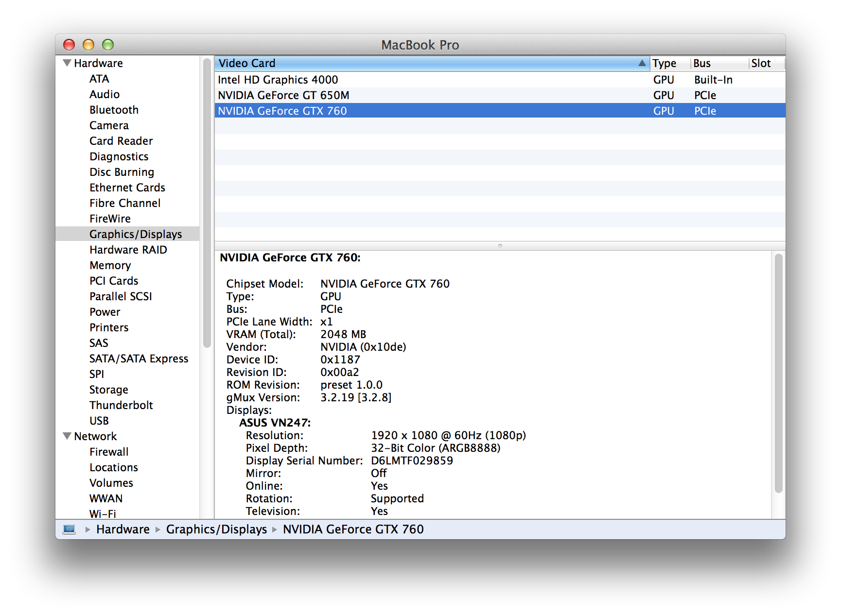Click NVIDIA GeForce GTX 760 in path bar
841x616 pixels.
pos(353,529)
